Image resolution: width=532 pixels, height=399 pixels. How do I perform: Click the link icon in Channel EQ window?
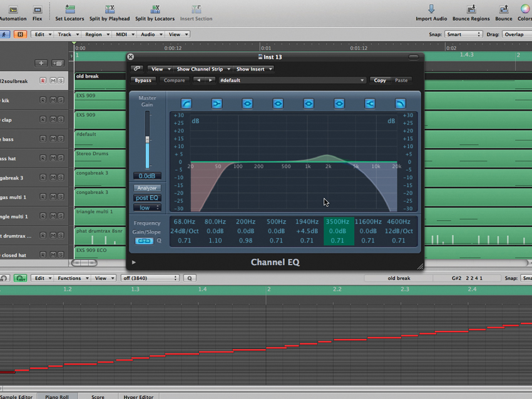click(137, 69)
